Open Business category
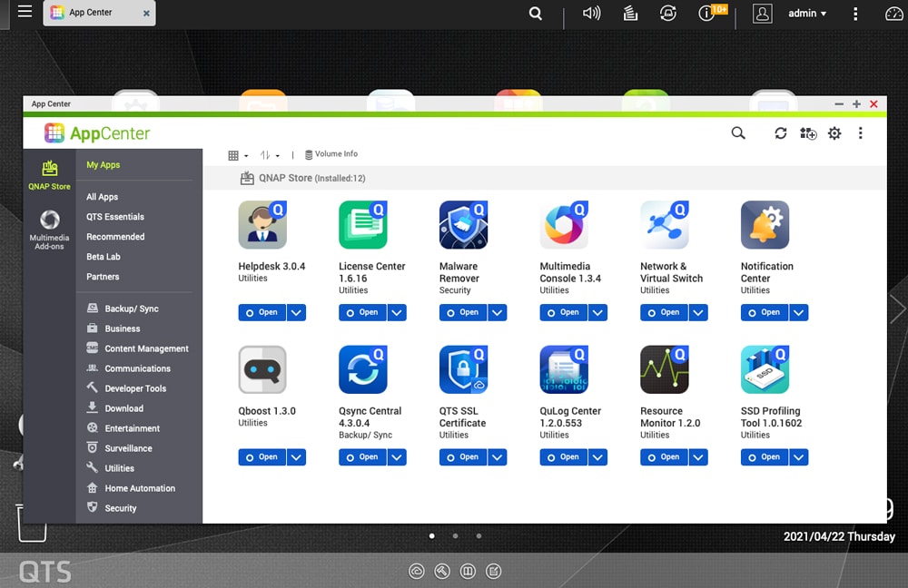Image resolution: width=908 pixels, height=588 pixels. [x=113, y=328]
